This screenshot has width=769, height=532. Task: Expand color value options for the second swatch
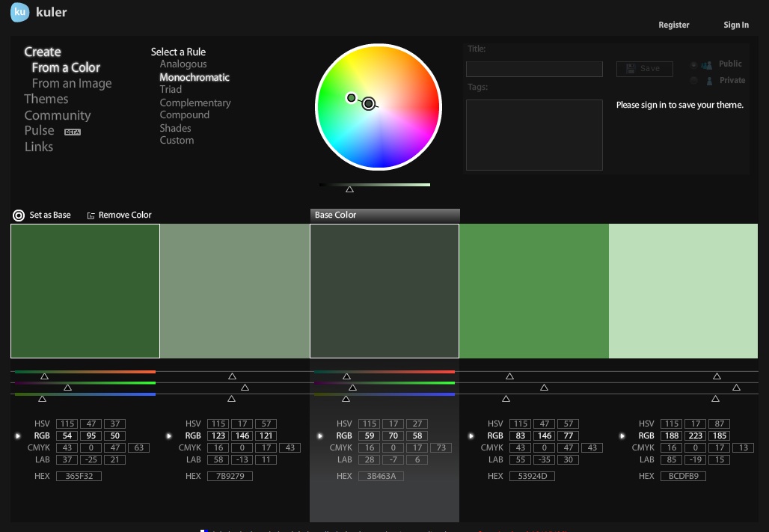170,435
